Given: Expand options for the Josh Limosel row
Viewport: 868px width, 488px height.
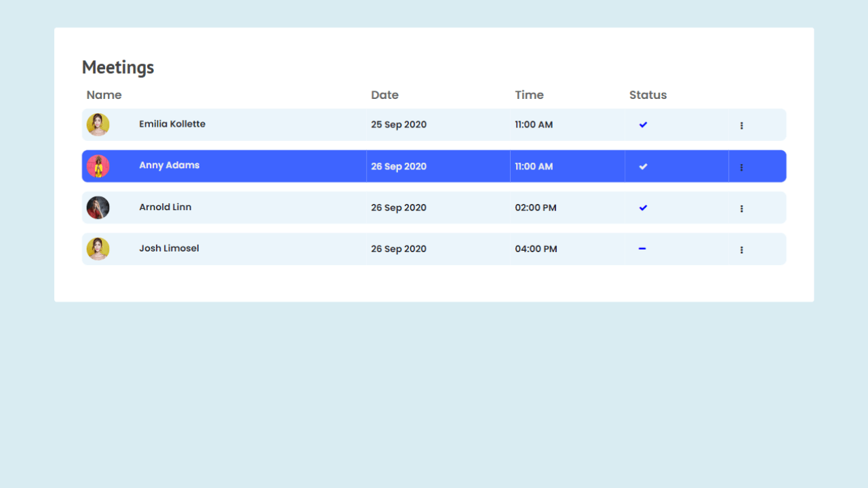Looking at the screenshot, I should (741, 249).
